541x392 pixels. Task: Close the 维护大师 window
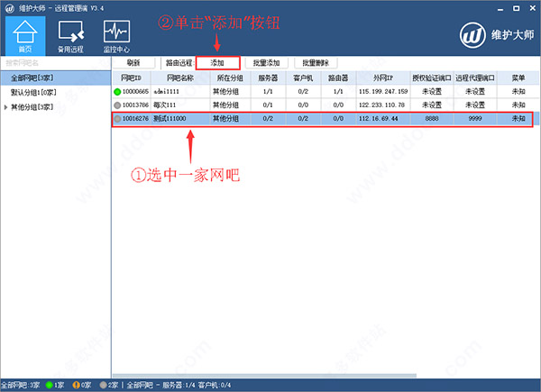point(532,9)
